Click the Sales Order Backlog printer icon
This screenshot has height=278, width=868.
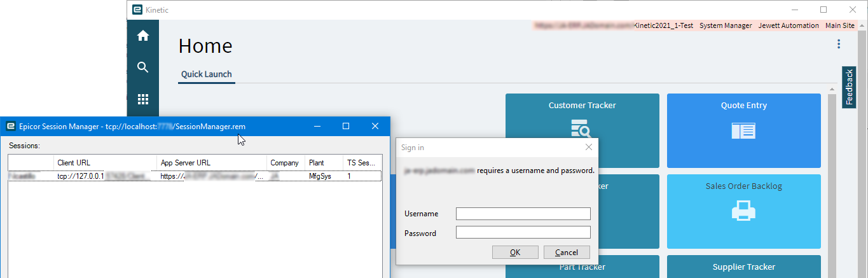(x=743, y=211)
